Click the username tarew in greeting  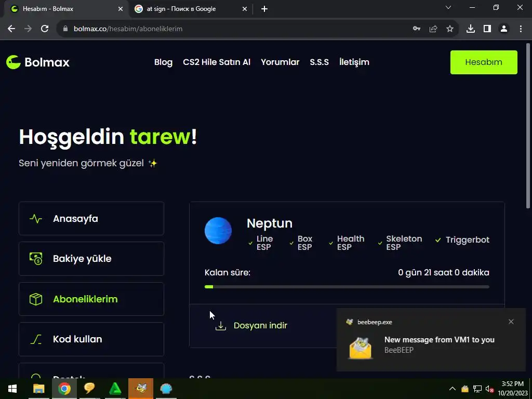160,137
